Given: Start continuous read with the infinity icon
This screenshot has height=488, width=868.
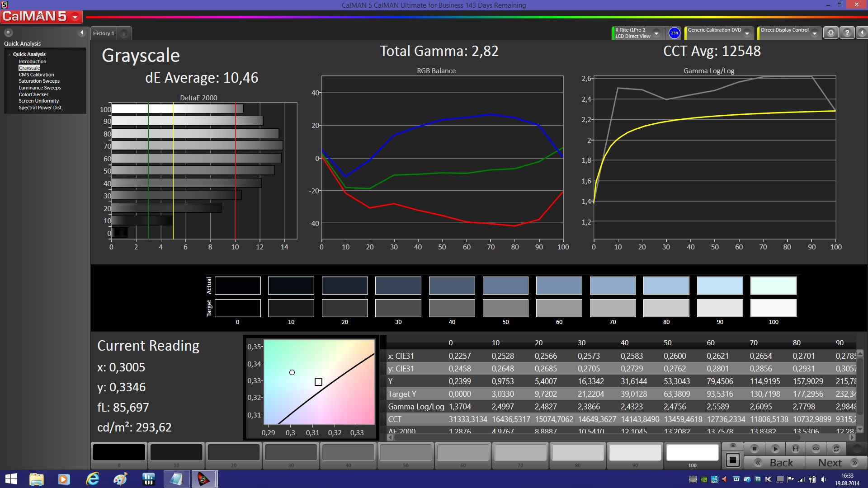Looking at the screenshot, I should pos(816,449).
